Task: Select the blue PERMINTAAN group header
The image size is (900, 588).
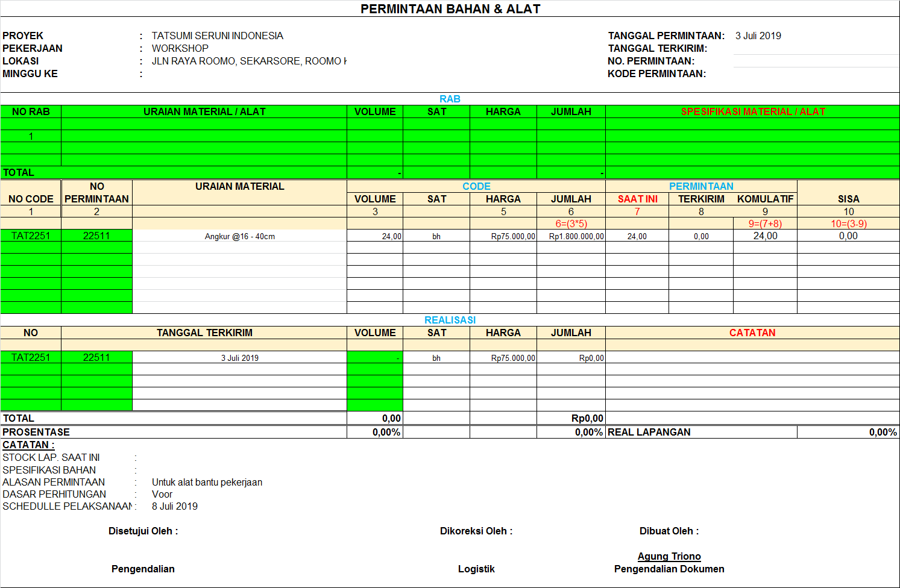Action: [701, 186]
